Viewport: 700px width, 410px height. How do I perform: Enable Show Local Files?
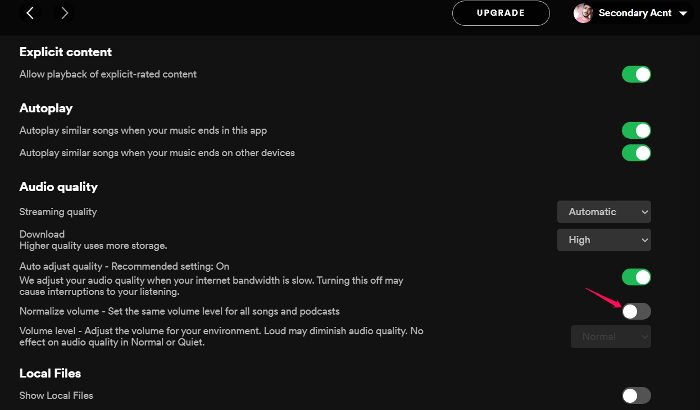click(x=636, y=396)
